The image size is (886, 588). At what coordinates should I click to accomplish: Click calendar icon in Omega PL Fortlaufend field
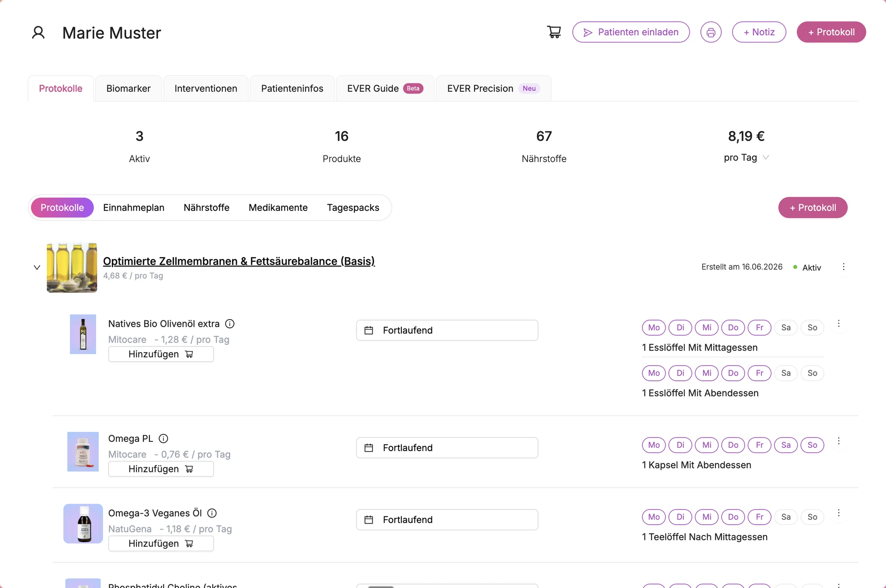[x=369, y=448]
